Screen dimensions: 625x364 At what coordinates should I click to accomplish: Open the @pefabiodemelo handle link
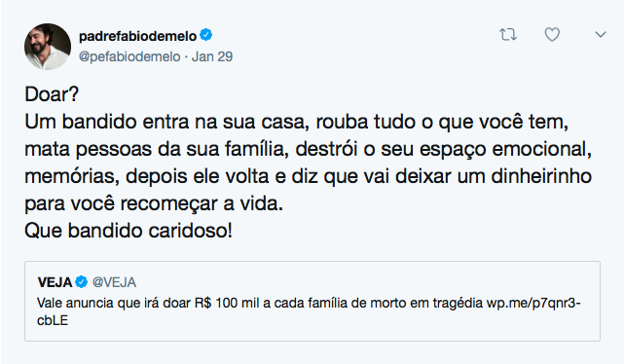[129, 56]
